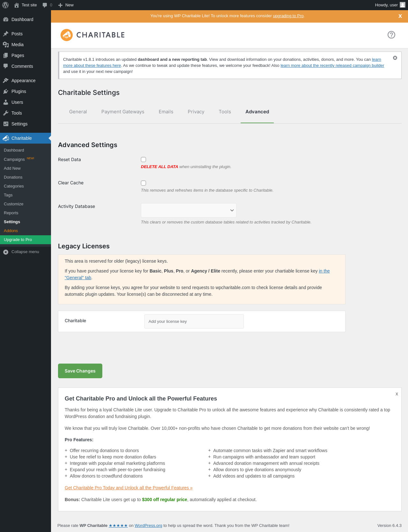408x532 pixels.
Task: Click the Appearance brush icon
Action: (x=6, y=81)
